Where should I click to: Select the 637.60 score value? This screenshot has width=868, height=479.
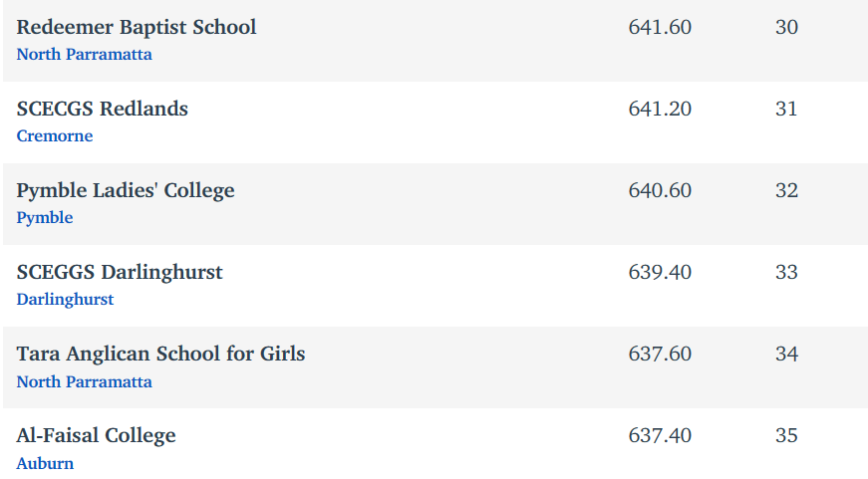(x=660, y=354)
